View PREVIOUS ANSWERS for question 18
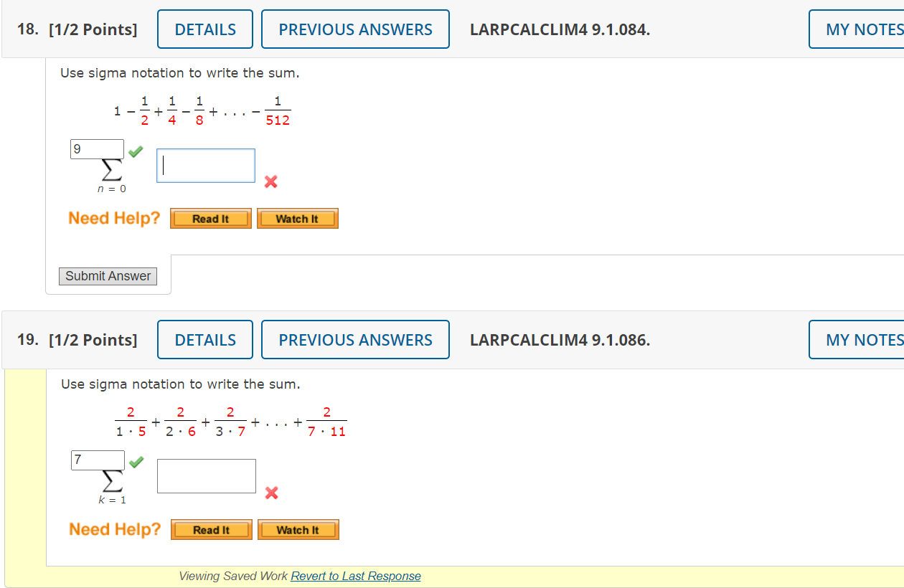The width and height of the screenshot is (904, 588). 355,29
